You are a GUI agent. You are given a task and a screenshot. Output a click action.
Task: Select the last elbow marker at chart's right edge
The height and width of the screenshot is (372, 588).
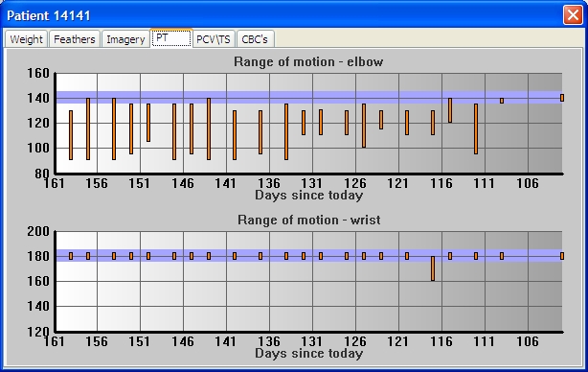[562, 98]
